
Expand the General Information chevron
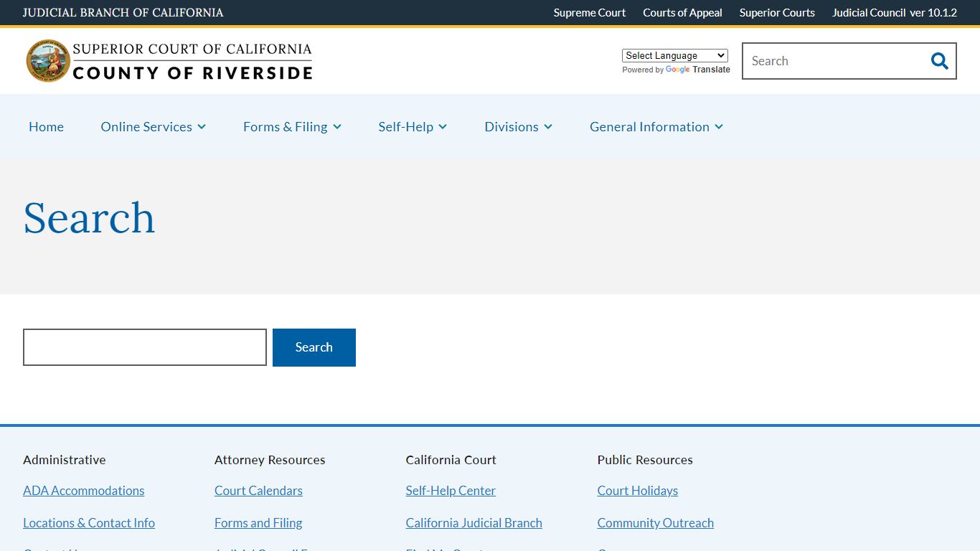pyautogui.click(x=719, y=127)
